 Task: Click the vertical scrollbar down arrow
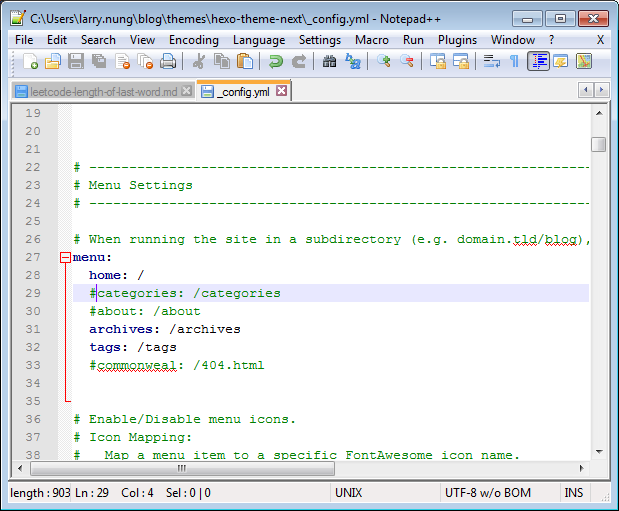tap(599, 451)
